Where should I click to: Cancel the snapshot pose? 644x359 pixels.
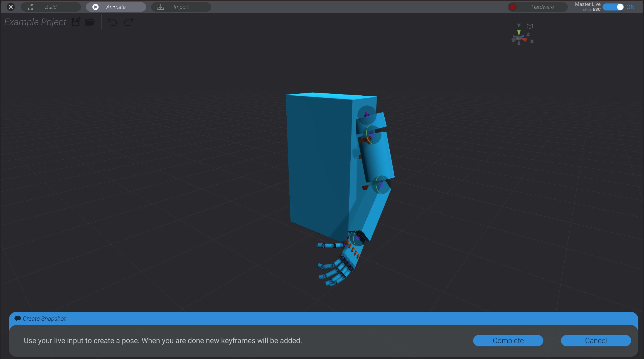(596, 340)
